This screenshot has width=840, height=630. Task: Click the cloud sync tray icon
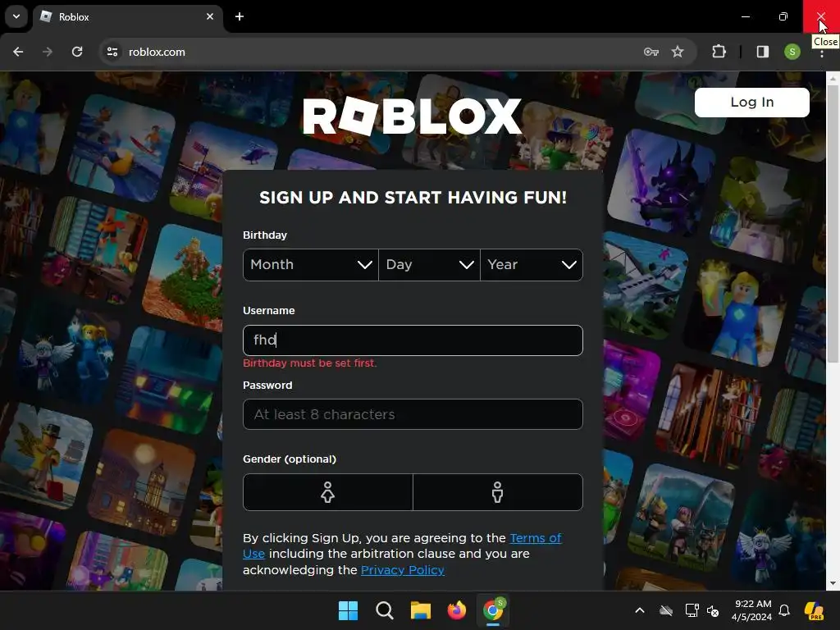tap(666, 610)
